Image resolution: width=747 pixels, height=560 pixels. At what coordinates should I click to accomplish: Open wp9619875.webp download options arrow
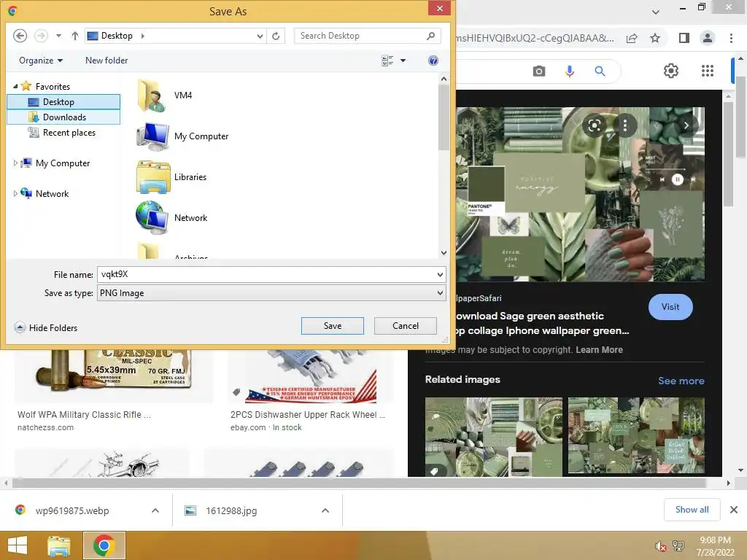pyautogui.click(x=155, y=510)
